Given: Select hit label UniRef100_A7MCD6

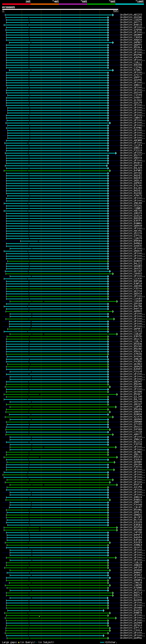Looking at the screenshot, I should [x=131, y=354].
